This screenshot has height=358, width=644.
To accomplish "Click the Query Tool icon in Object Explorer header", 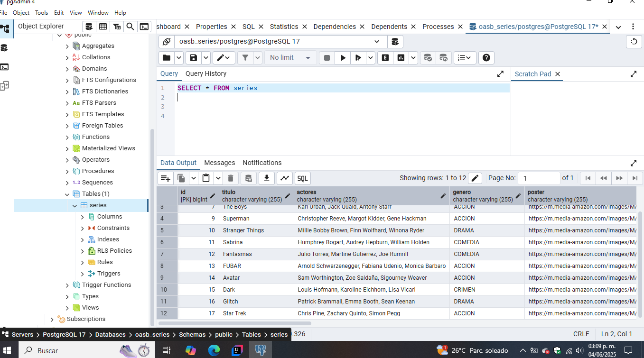I will click(89, 27).
